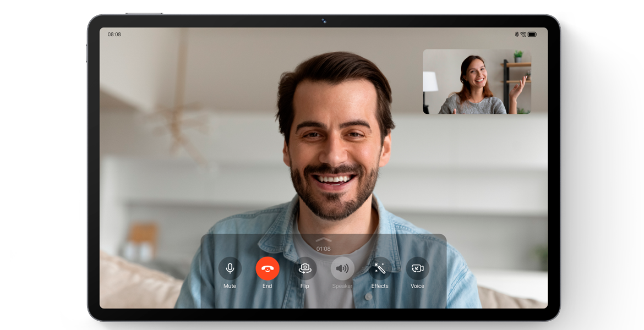Image resolution: width=644 pixels, height=330 pixels.
Task: Expand call controls with the up chevron
Action: [x=324, y=240]
